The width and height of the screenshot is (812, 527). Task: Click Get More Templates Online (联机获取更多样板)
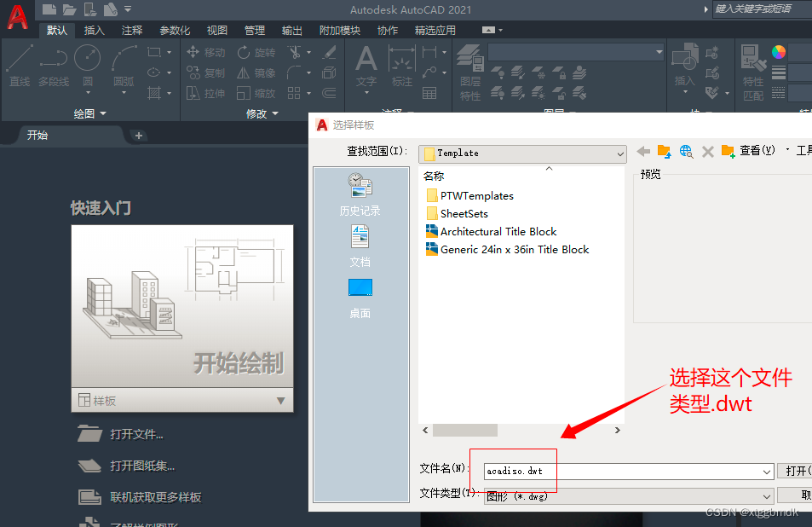pyautogui.click(x=140, y=497)
